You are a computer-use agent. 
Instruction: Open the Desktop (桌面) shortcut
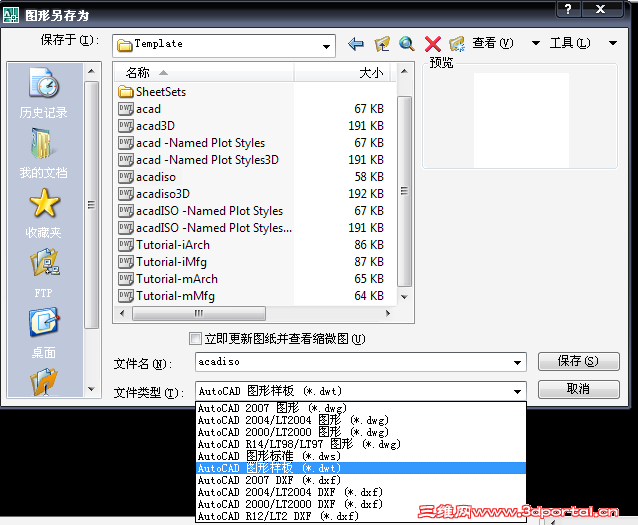point(44,333)
